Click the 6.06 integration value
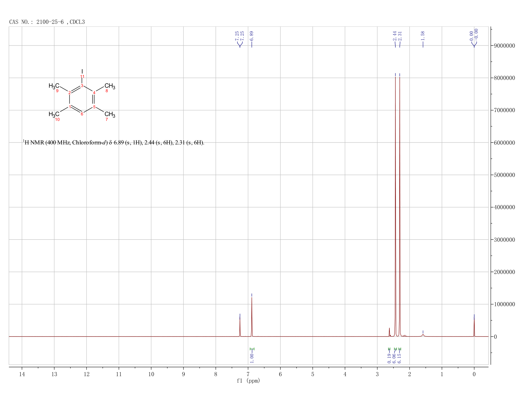Image resolution: width=532 pixels, height=411 pixels. [394, 358]
